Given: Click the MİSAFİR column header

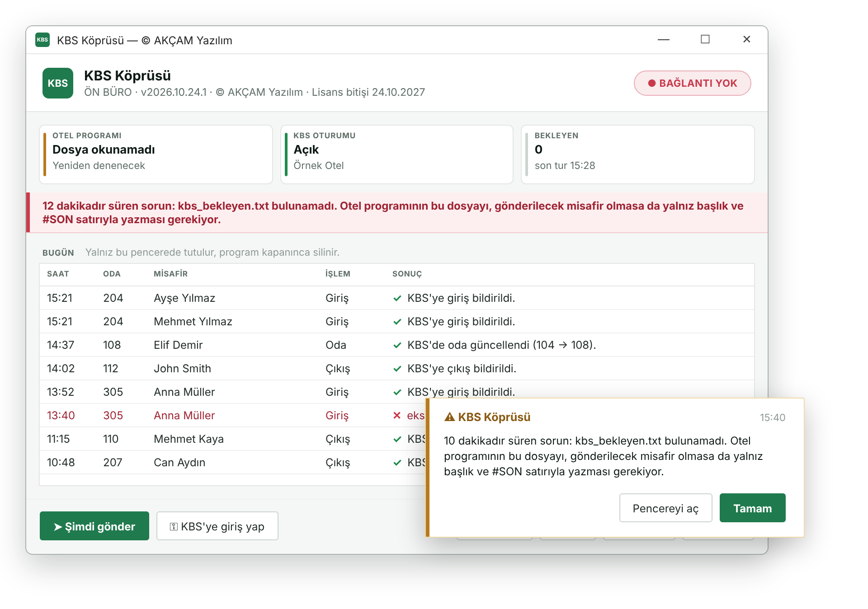Looking at the screenshot, I should tap(170, 274).
